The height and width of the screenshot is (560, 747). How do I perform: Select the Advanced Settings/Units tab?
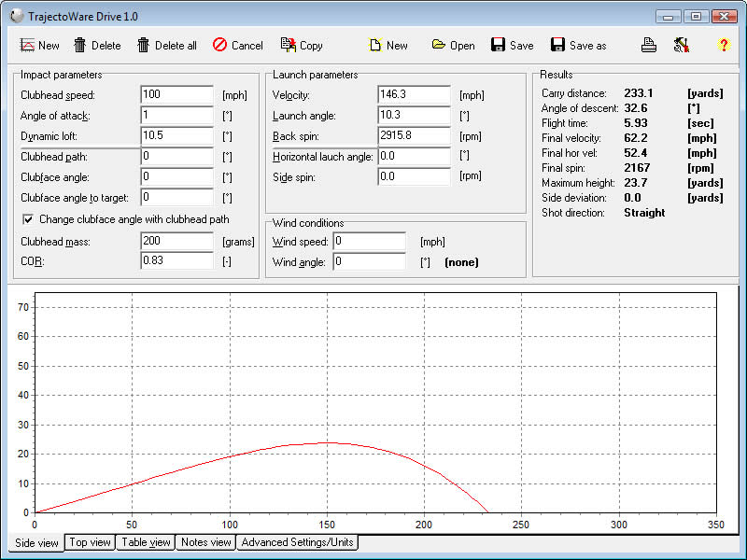coord(297,542)
